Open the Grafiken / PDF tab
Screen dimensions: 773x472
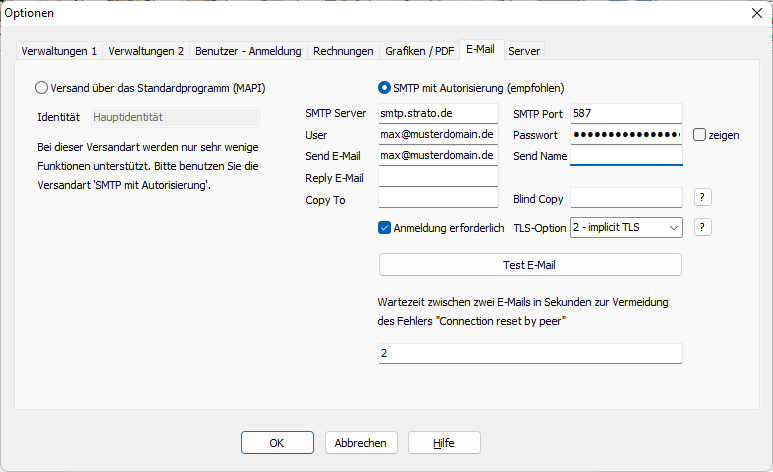tap(420, 50)
